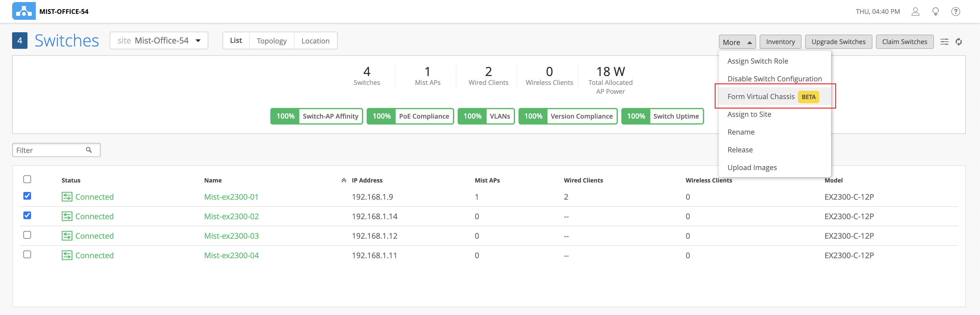
Task: Uncheck the Mist-ex2300-02 row checkbox
Action: (x=27, y=215)
